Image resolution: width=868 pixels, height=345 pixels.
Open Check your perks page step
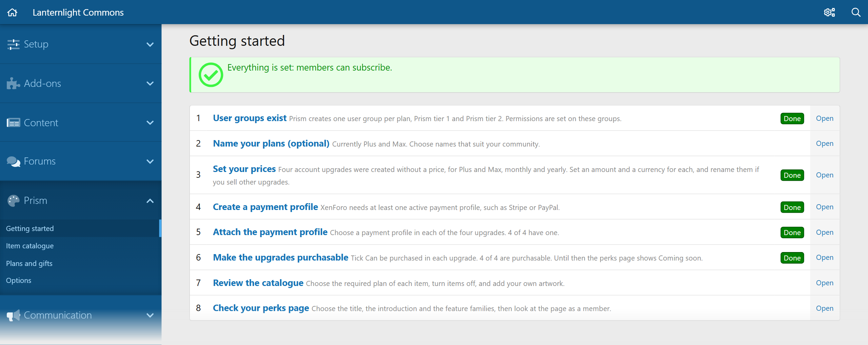261,308
